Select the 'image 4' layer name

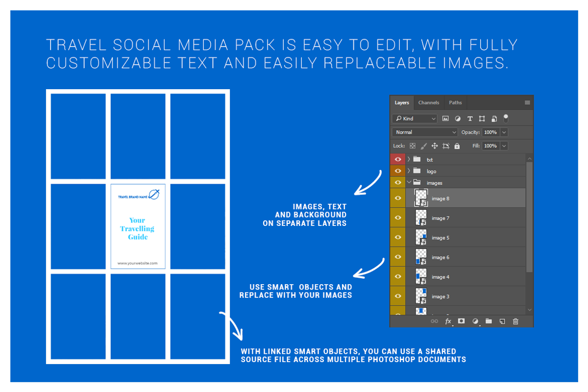tap(441, 277)
